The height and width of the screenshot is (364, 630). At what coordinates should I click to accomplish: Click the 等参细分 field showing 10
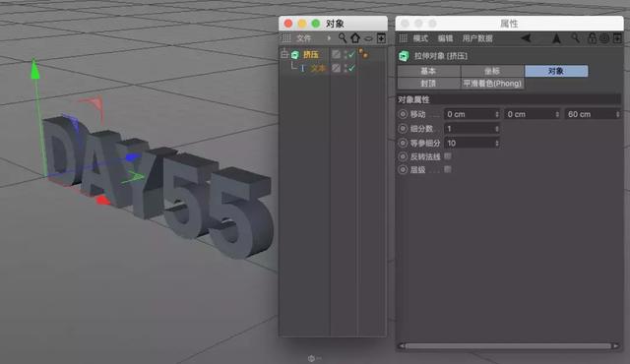pos(472,143)
